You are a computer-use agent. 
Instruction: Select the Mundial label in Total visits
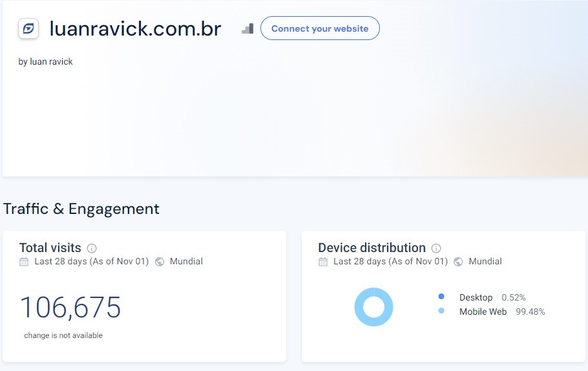point(186,262)
